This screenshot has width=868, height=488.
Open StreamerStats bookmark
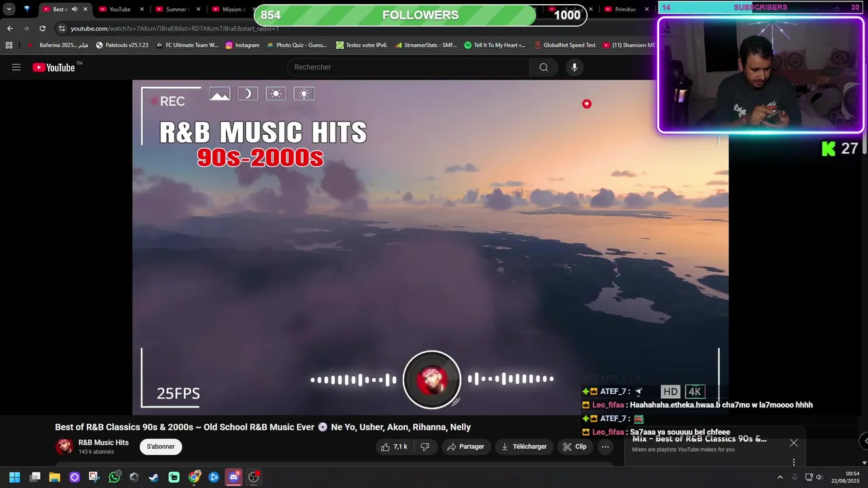point(426,45)
